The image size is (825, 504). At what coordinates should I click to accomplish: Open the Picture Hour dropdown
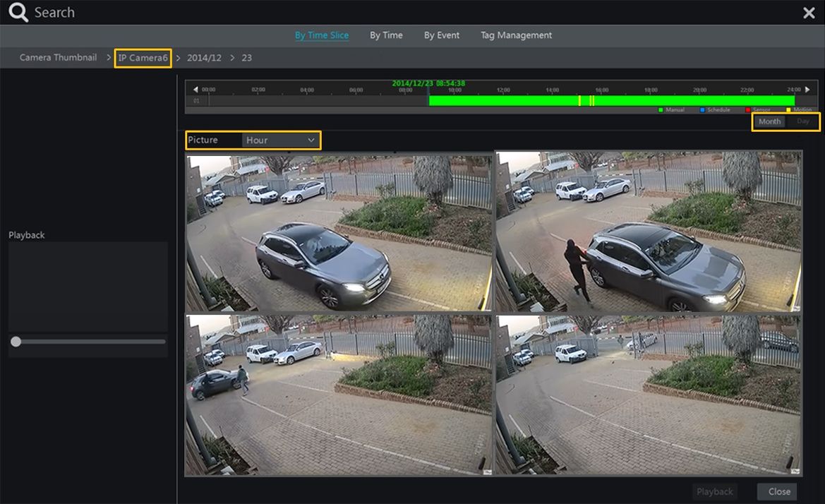coord(280,140)
